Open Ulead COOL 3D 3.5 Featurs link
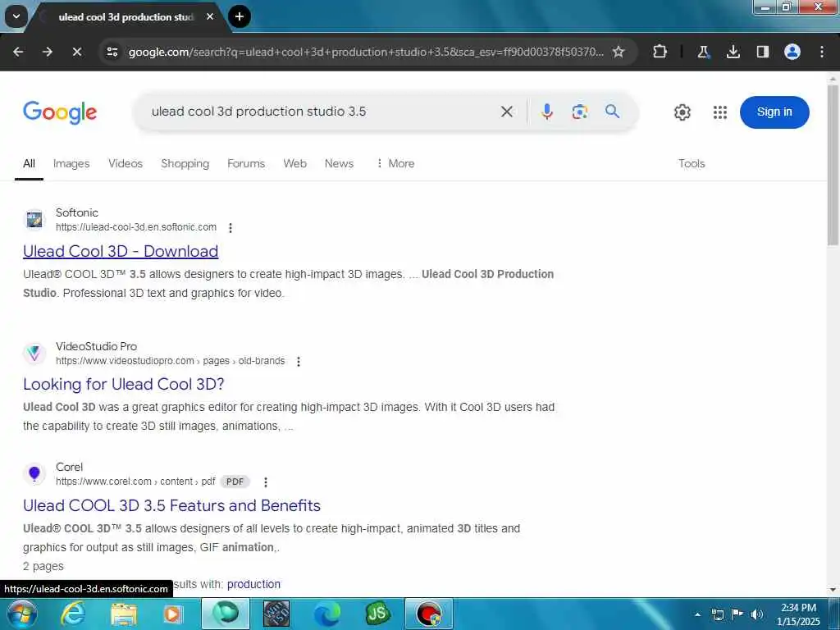 (x=172, y=505)
